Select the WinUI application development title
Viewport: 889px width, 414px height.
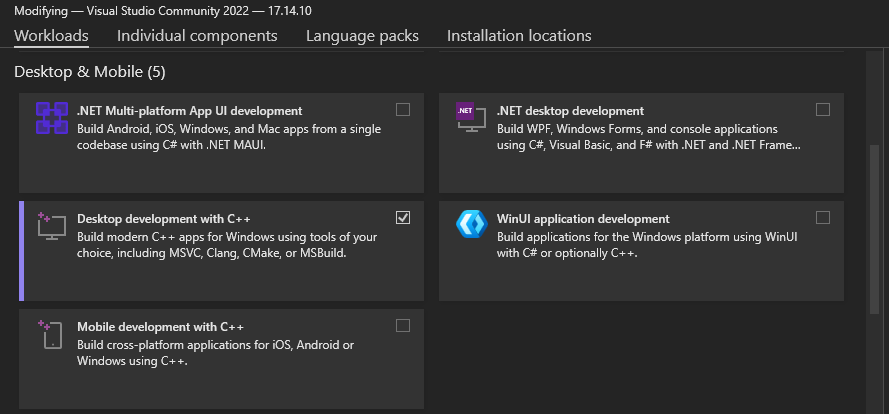[x=583, y=219]
